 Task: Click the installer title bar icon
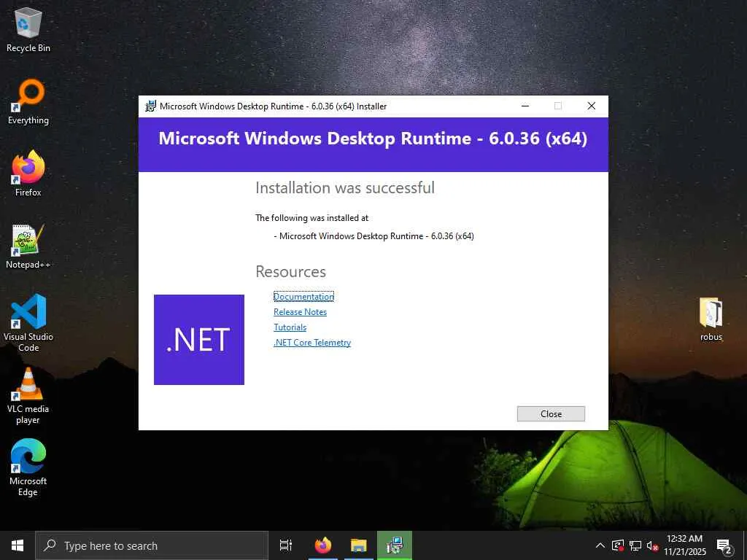click(x=150, y=106)
